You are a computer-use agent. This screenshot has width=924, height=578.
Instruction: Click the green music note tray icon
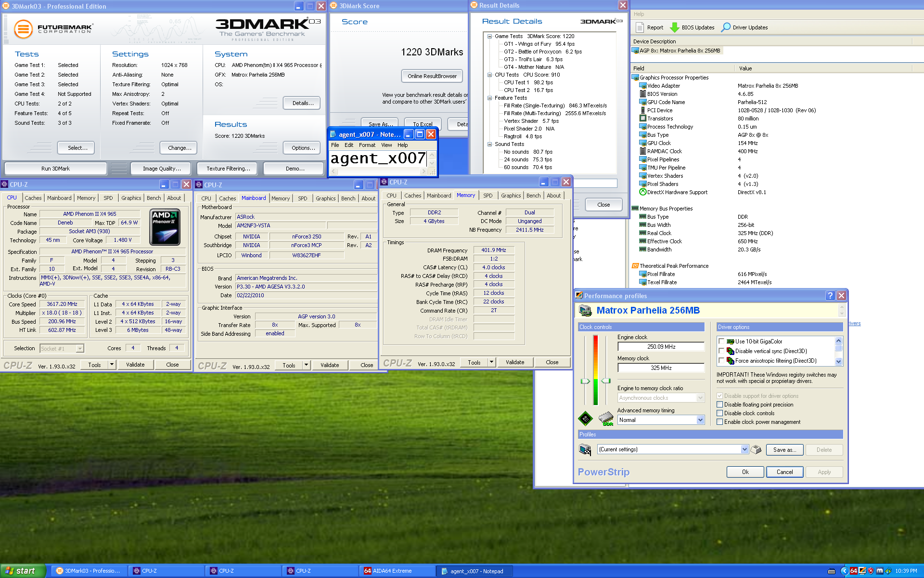(x=888, y=571)
